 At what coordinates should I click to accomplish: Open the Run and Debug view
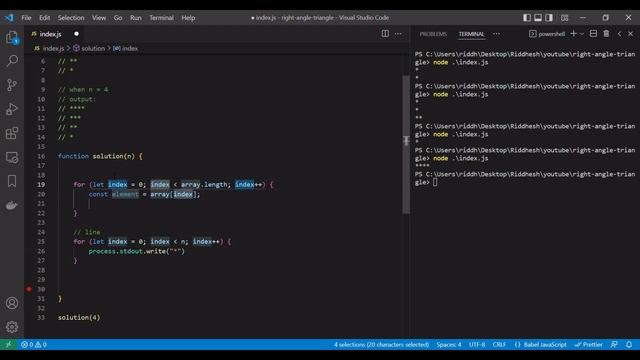[x=12, y=109]
